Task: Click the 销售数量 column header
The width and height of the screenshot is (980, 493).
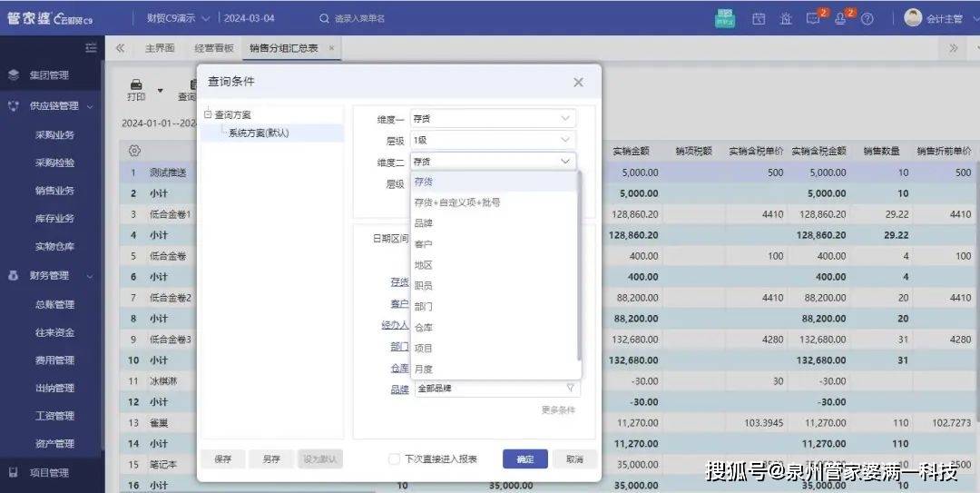Action: [882, 151]
